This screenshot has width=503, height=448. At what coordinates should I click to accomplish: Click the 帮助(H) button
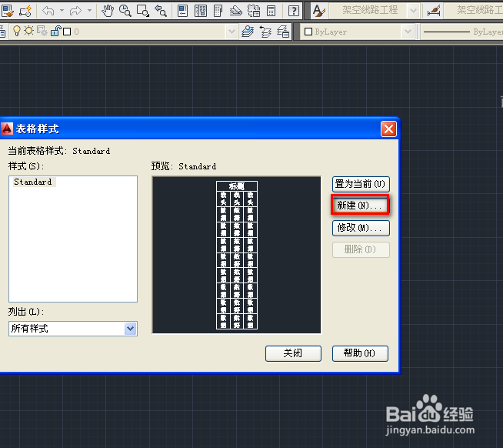[360, 353]
